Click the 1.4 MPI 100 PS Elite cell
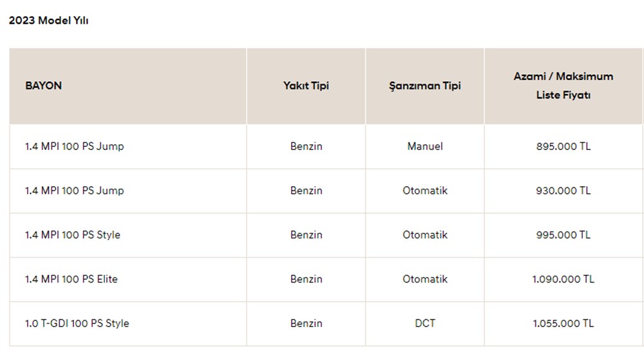Screen dimensions: 644x358 (71, 279)
